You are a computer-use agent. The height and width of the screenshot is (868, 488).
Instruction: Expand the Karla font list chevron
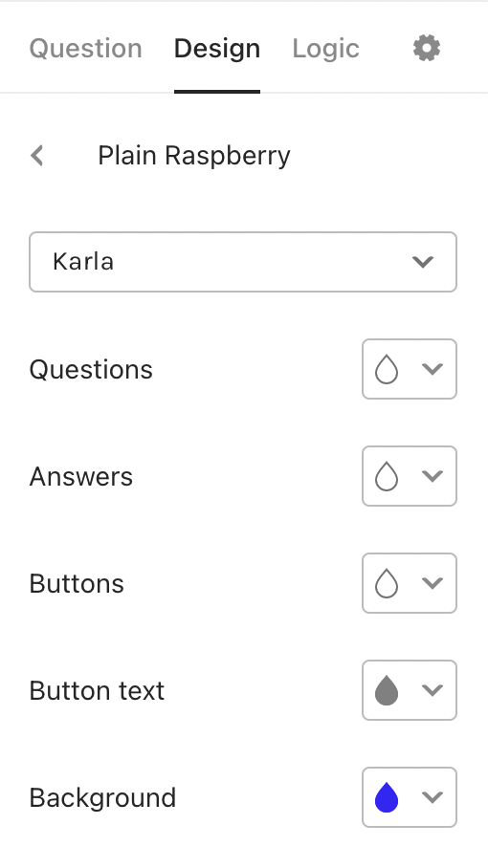coord(423,262)
